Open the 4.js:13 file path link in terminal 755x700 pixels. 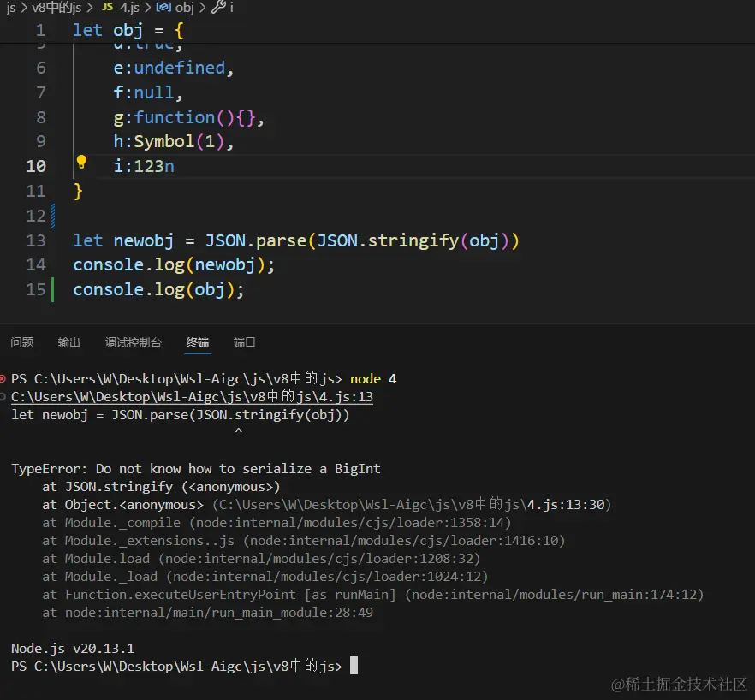click(x=192, y=397)
